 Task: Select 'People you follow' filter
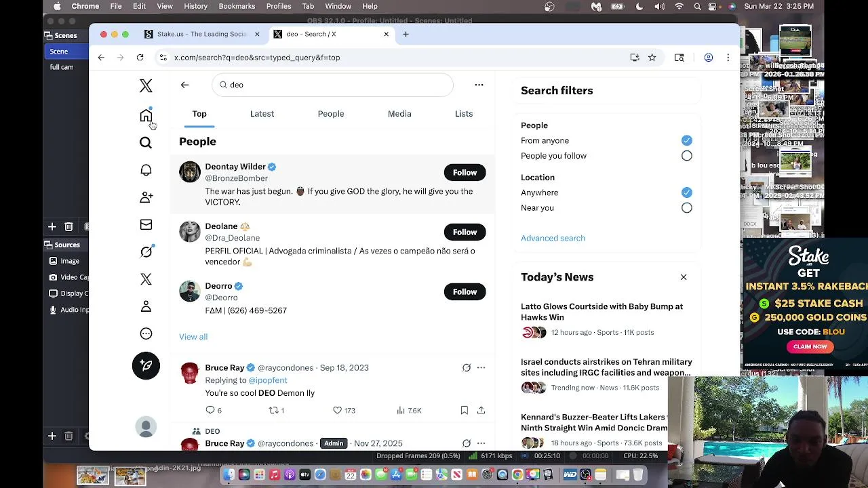point(687,156)
